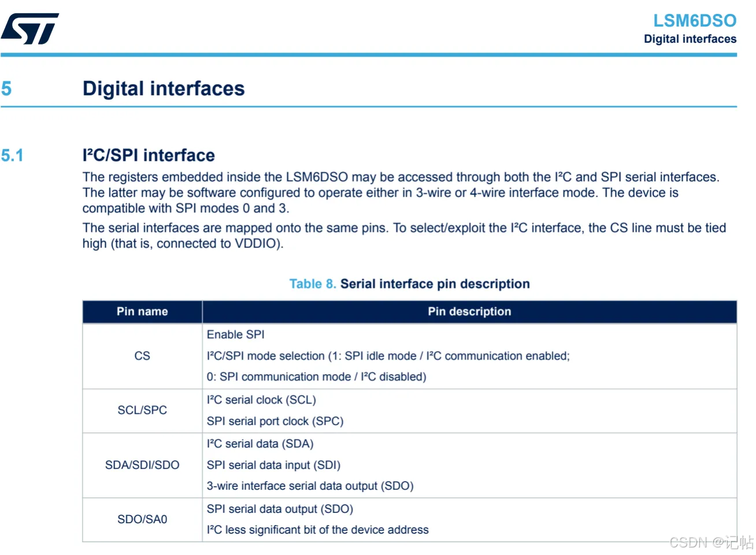
Task: Click the line 'high (that is, connected to VDDIO).'
Action: pyautogui.click(x=183, y=244)
